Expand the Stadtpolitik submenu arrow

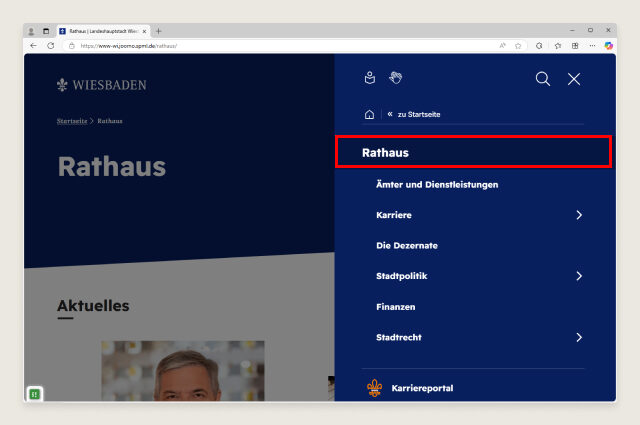pyautogui.click(x=579, y=276)
